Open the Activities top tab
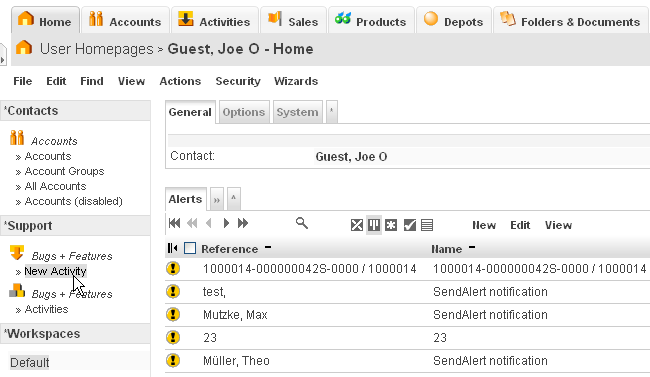This screenshot has height=377, width=650. point(215,20)
